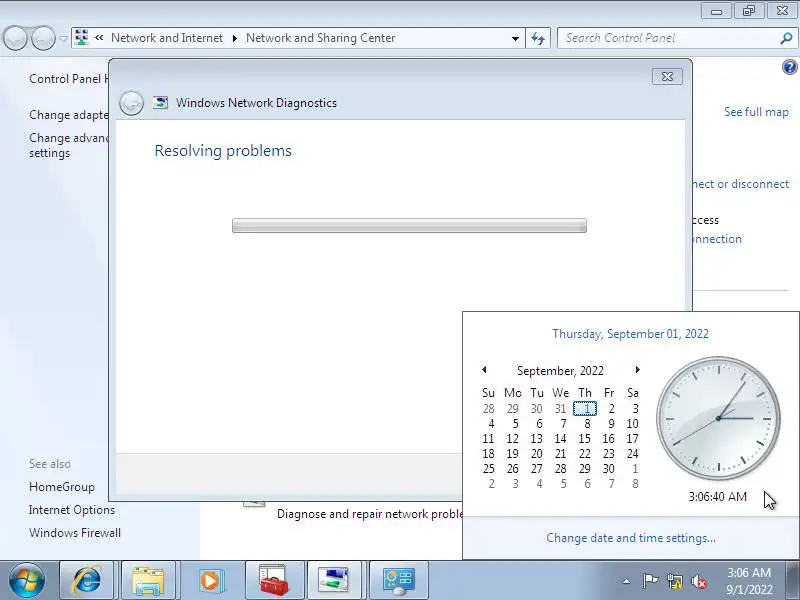This screenshot has height=600, width=800.
Task: Expand the address bar history dropdown
Action: point(515,38)
